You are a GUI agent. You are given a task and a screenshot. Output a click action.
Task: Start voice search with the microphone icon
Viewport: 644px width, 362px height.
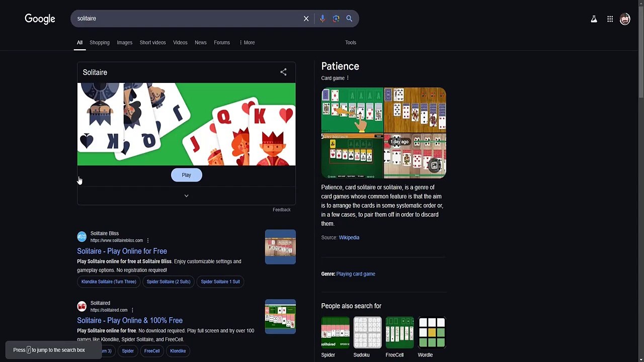pyautogui.click(x=322, y=19)
